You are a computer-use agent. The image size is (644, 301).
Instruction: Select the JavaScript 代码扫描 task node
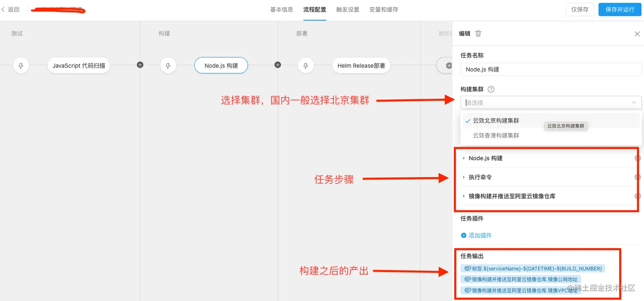click(x=78, y=66)
